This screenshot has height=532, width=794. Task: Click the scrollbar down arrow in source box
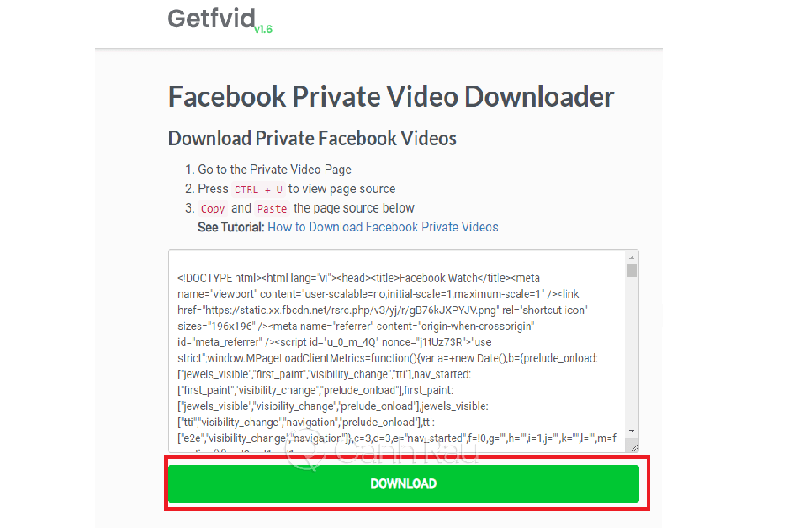click(632, 431)
